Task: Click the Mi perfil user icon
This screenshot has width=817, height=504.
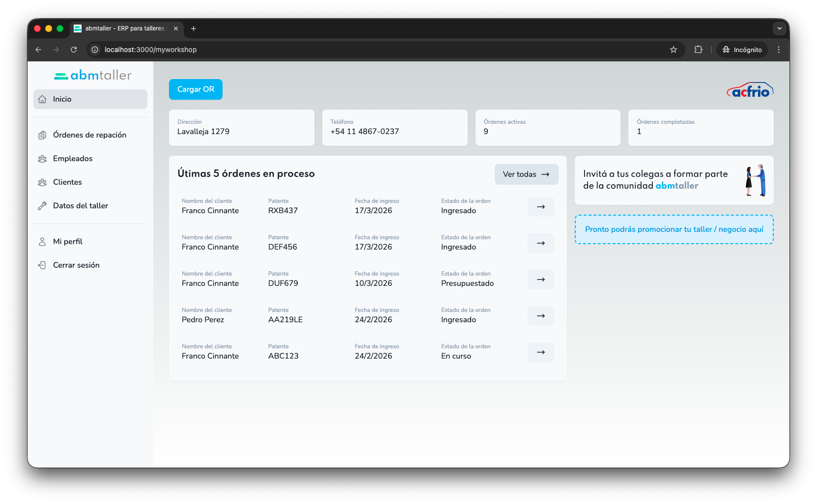Action: (x=42, y=242)
